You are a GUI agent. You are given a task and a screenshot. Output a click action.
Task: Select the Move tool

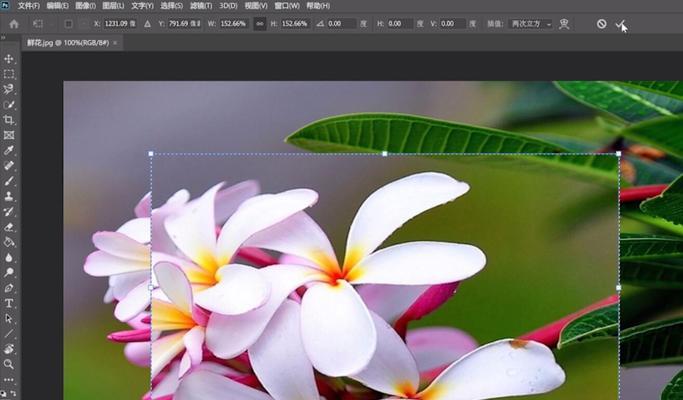pos(9,59)
